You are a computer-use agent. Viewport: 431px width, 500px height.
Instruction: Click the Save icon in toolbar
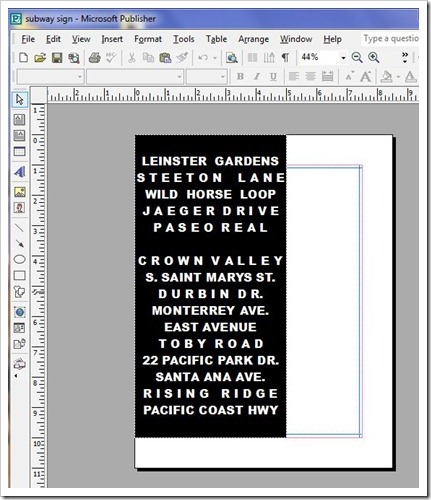click(x=57, y=58)
